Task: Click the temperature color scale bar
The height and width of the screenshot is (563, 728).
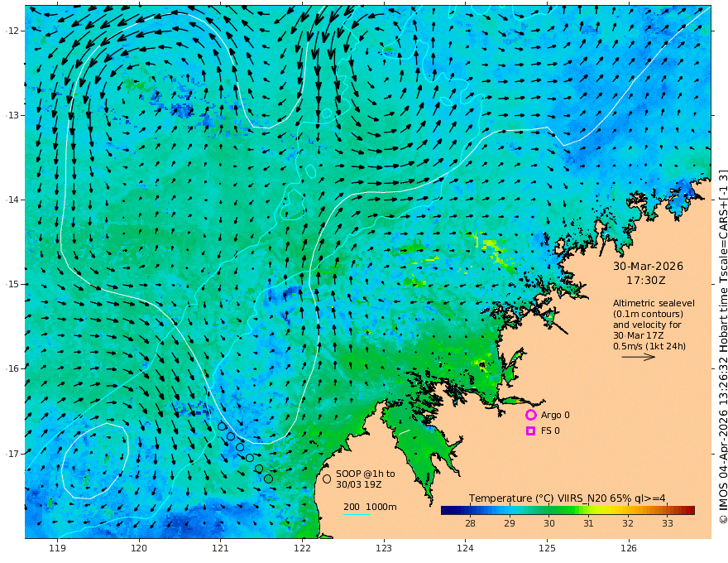Action: tap(568, 511)
